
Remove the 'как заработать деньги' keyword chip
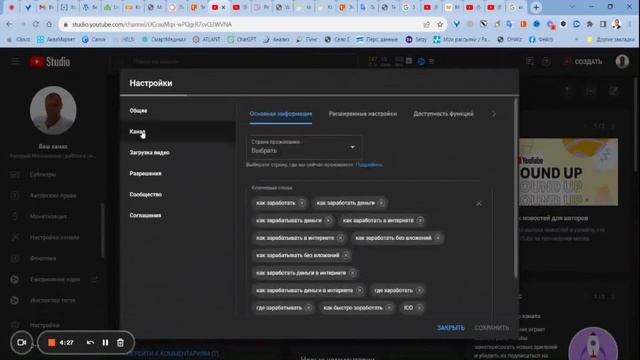[x=381, y=203]
